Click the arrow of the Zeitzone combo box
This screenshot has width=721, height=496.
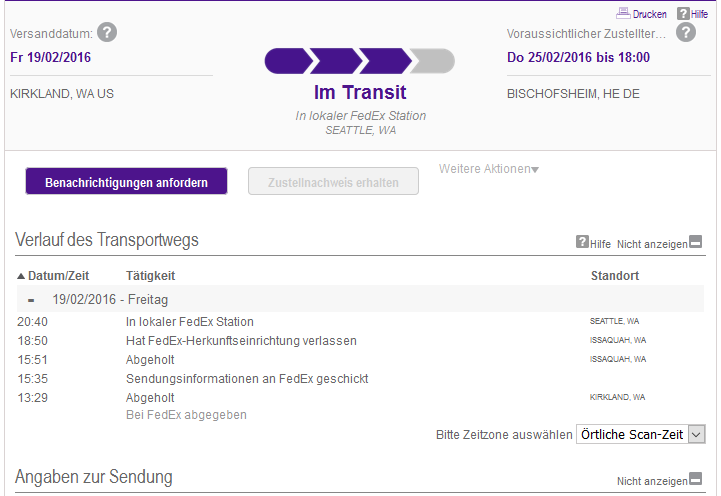[x=697, y=434]
